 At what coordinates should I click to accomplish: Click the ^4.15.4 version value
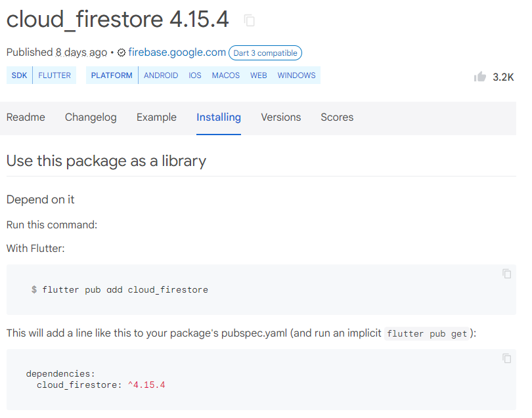click(146, 385)
